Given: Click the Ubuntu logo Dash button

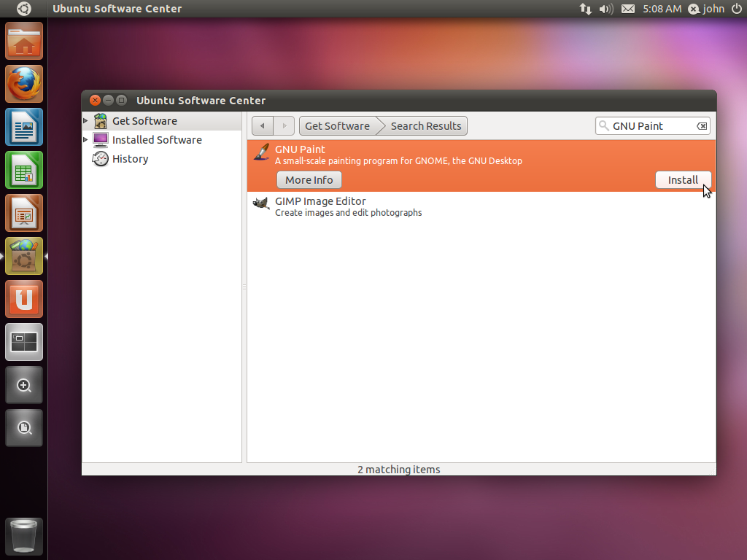Looking at the screenshot, I should click(x=24, y=9).
